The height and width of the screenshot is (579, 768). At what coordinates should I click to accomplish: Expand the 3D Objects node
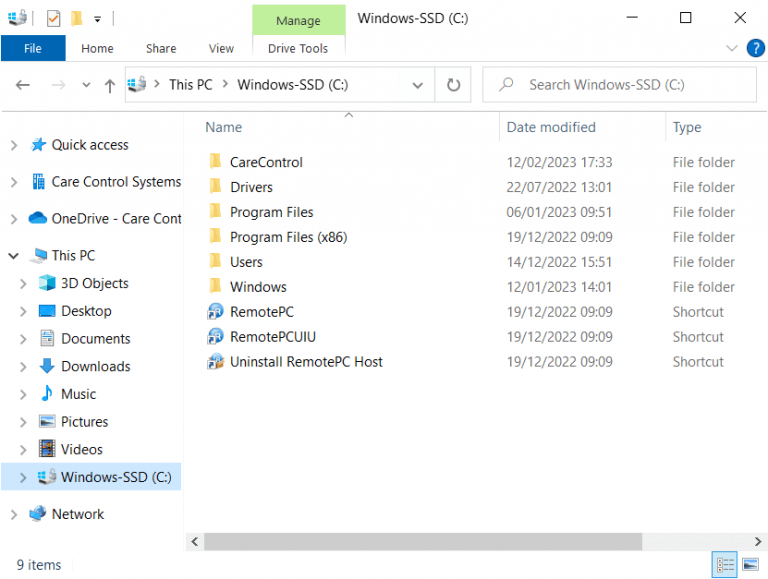(x=23, y=284)
